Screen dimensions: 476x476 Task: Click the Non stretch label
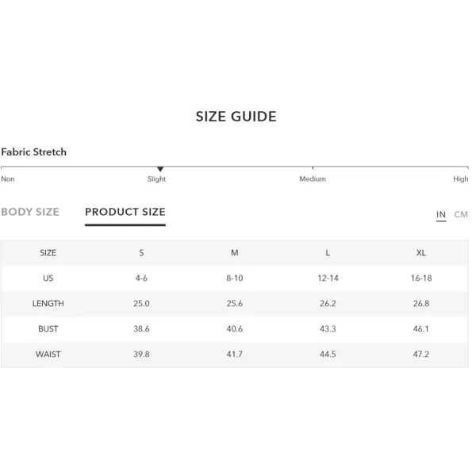(8, 178)
